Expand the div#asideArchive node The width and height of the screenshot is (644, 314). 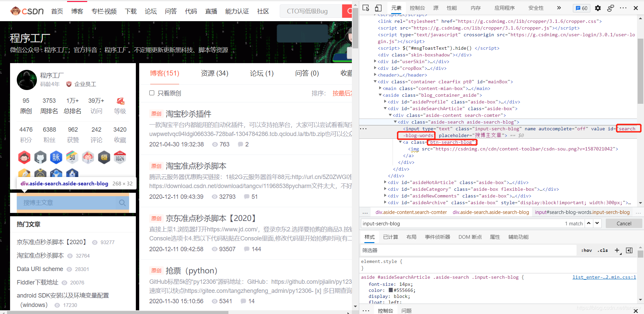coord(385,203)
